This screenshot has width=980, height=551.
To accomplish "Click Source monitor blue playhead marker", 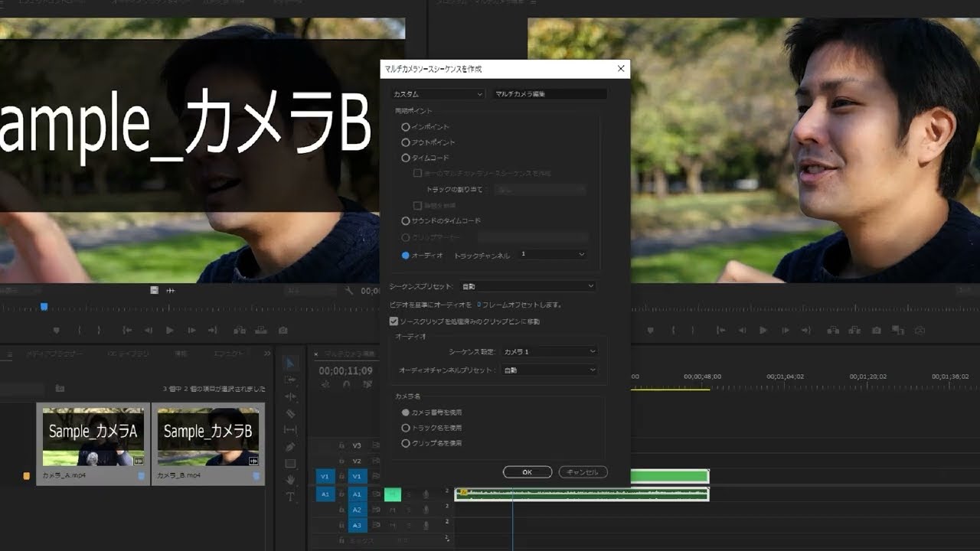I will click(44, 307).
